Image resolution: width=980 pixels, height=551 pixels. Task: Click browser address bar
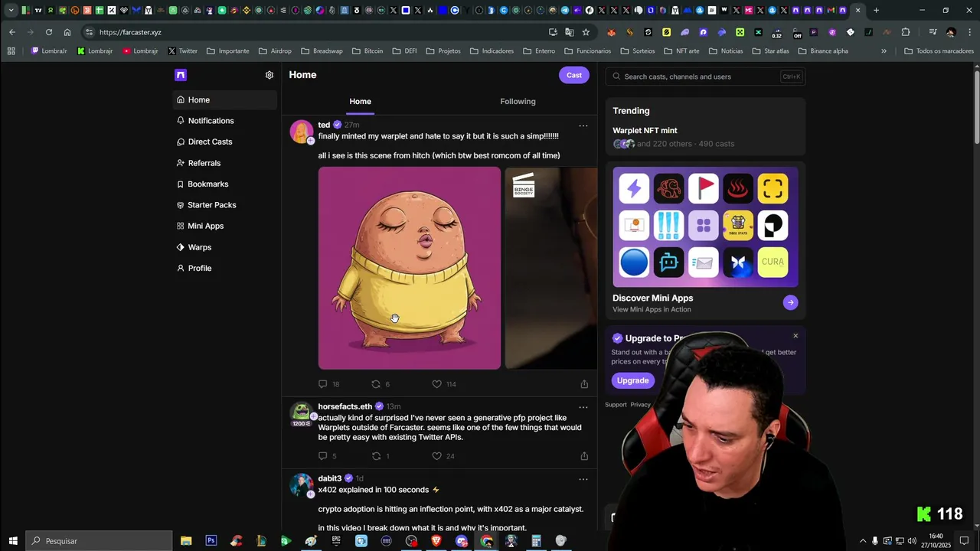pyautogui.click(x=322, y=32)
